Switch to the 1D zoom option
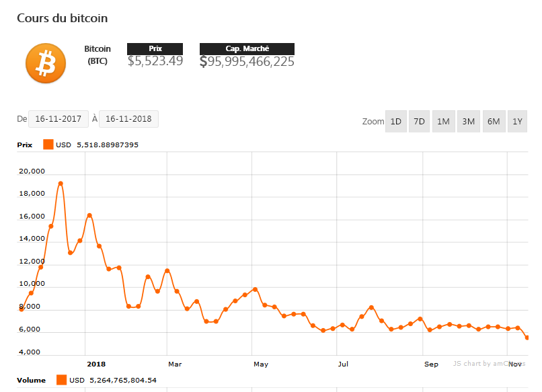 click(395, 121)
